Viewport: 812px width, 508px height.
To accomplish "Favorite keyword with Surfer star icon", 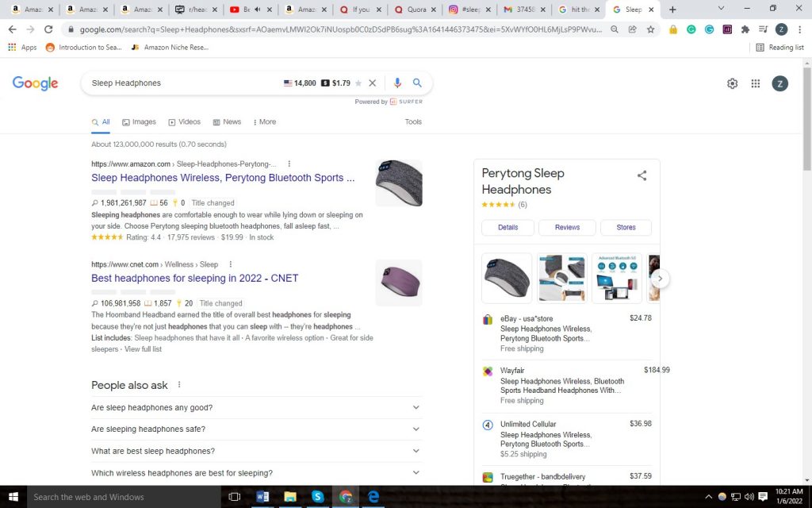I will [358, 83].
